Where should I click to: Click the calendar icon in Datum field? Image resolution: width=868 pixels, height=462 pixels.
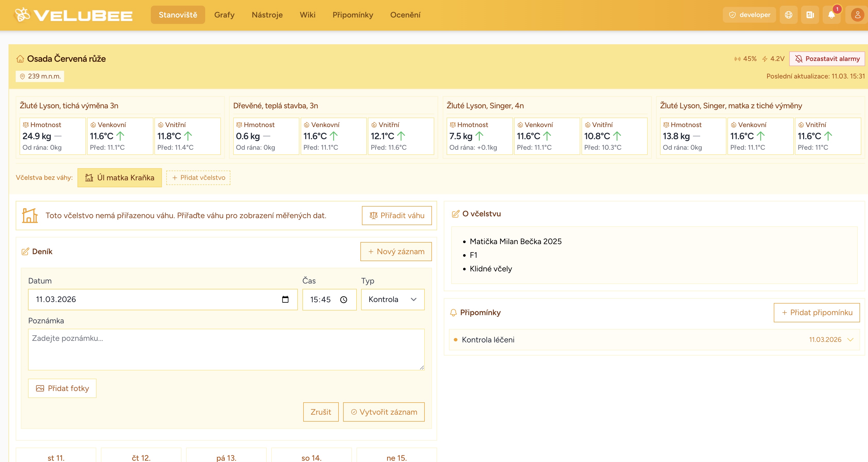[x=285, y=299]
